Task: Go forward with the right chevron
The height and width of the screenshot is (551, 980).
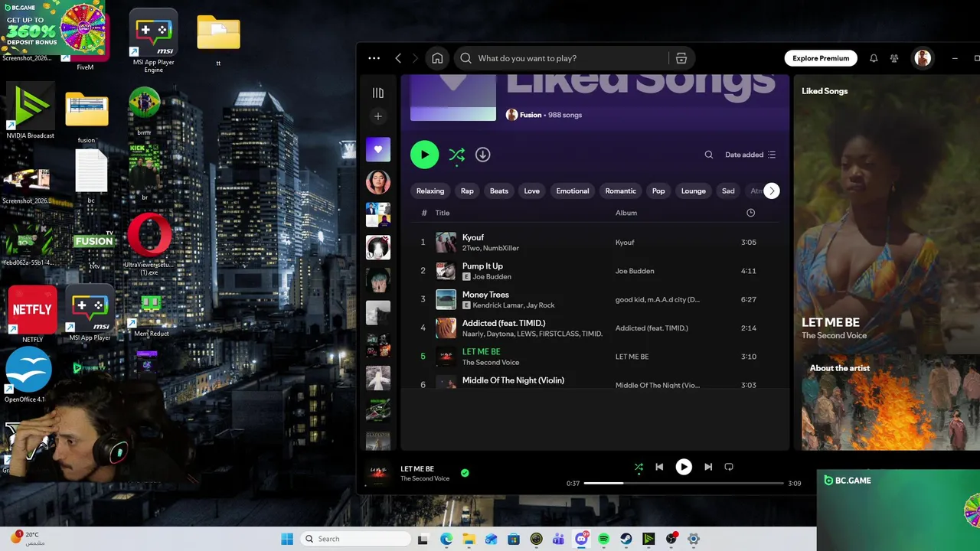Action: (416, 58)
